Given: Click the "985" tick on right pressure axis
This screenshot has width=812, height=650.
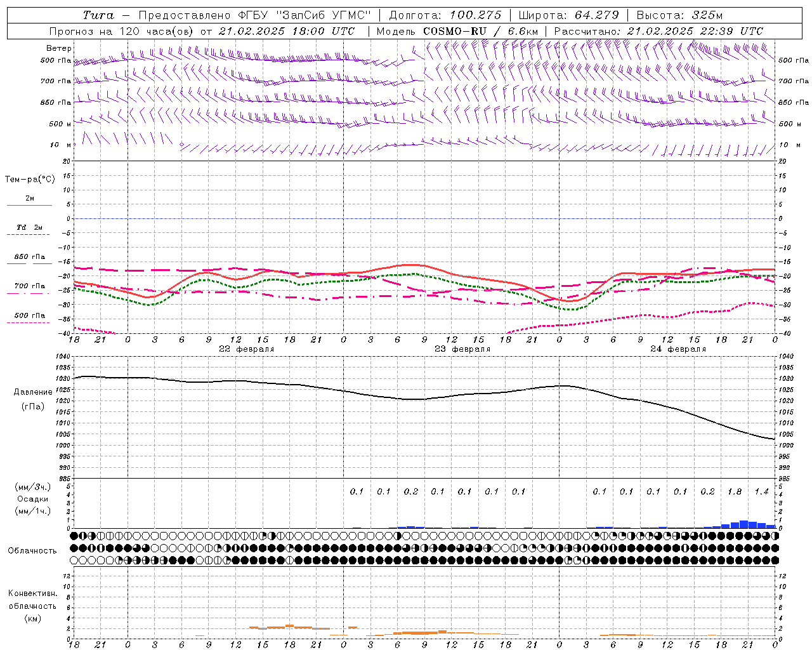Looking at the screenshot, I should tap(785, 479).
